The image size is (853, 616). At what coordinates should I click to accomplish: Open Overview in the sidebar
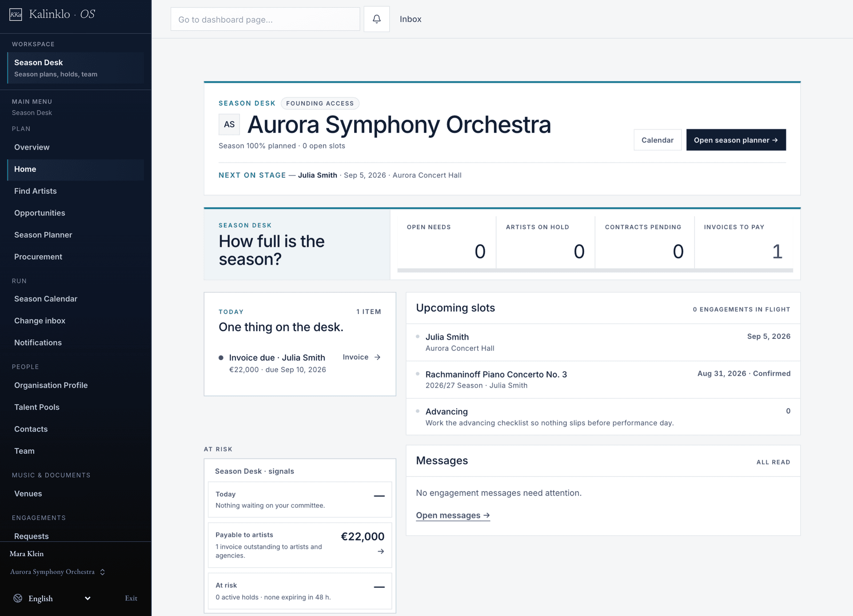76,147
